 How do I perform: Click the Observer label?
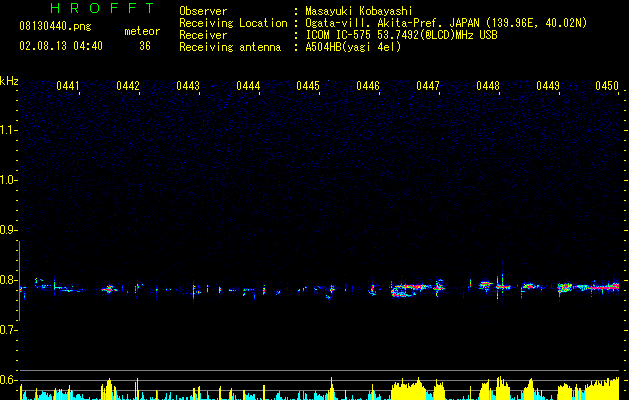tap(203, 11)
